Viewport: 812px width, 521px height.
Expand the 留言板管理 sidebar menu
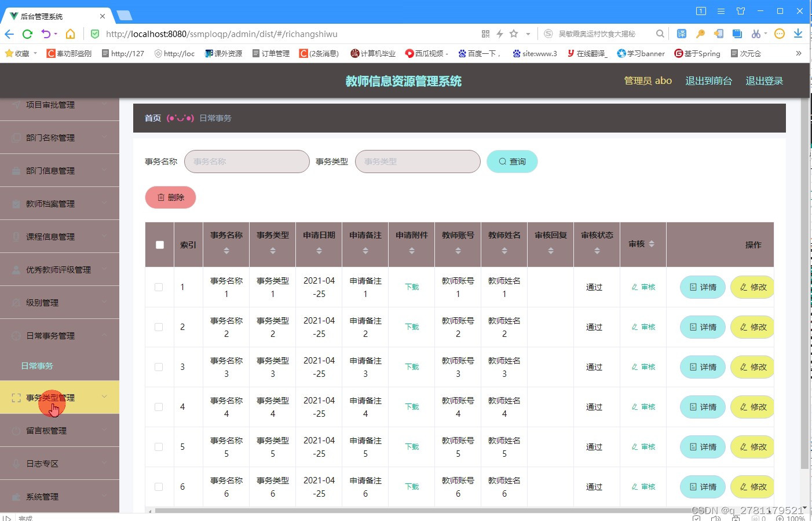[60, 431]
